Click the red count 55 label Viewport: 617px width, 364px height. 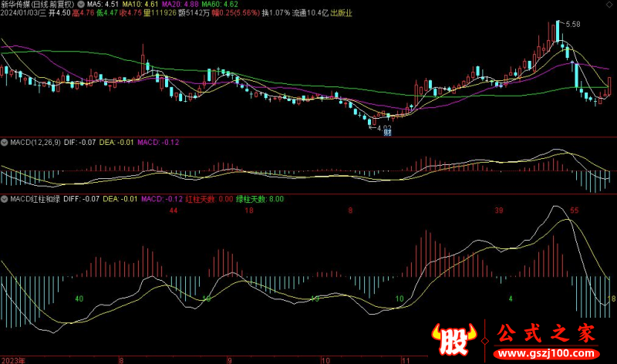(x=575, y=211)
